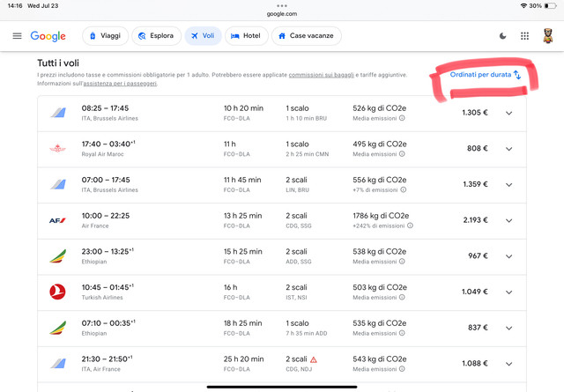Switch to the Esplora tab
This screenshot has height=392, width=564.
157,36
